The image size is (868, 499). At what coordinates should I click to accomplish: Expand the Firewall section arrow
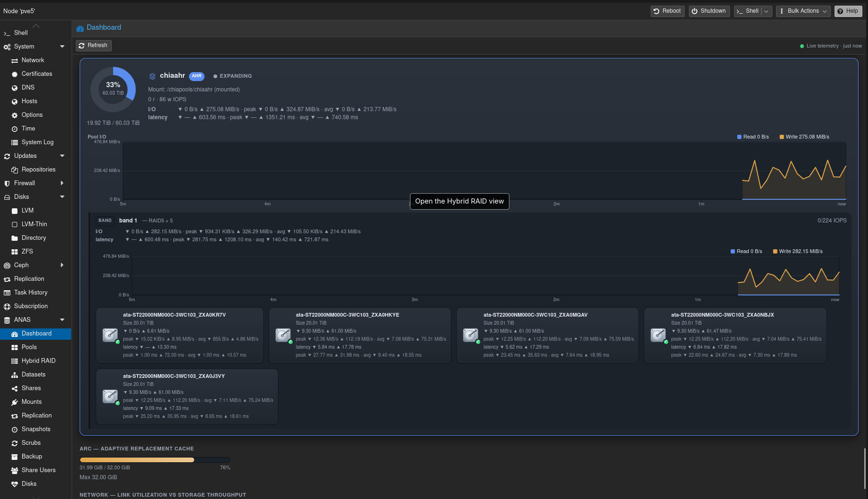(x=62, y=183)
